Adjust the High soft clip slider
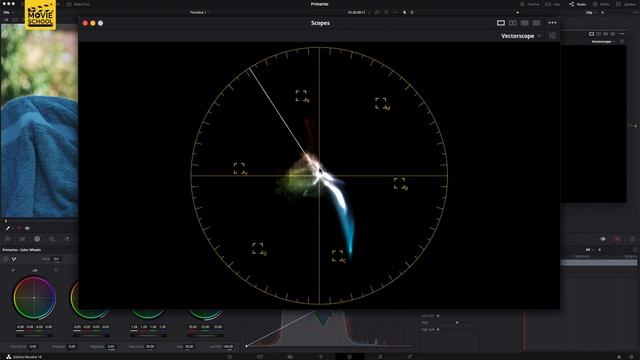The width and height of the screenshot is (640, 360). (457, 323)
